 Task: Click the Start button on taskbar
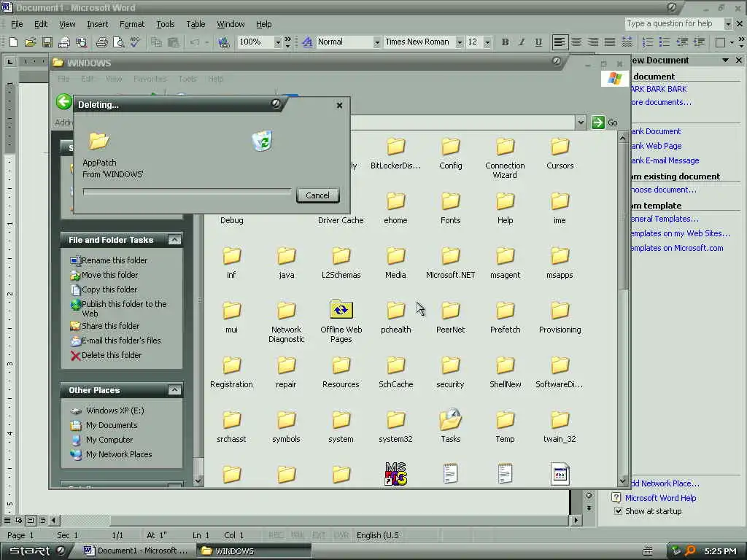coord(36,551)
